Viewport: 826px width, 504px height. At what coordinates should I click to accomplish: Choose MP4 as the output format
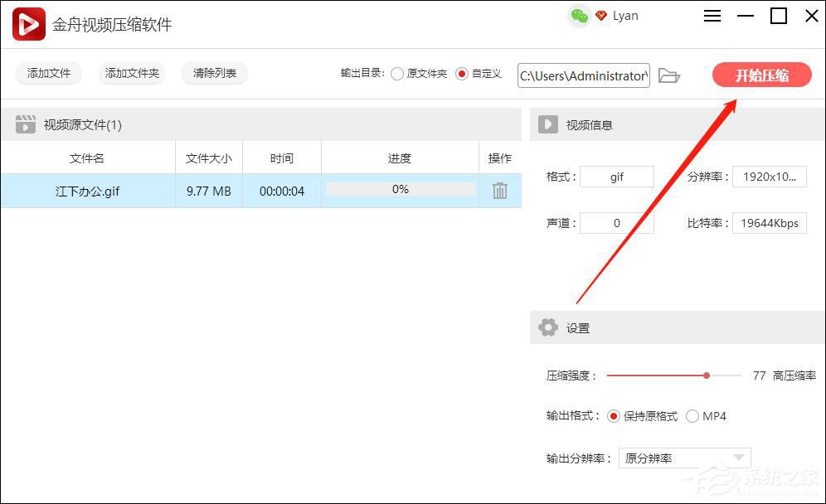(692, 416)
